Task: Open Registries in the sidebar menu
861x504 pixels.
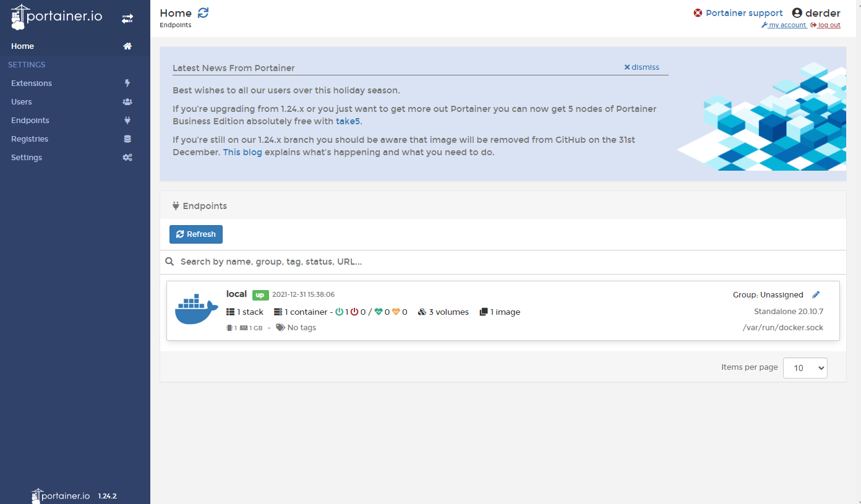Action: [x=75, y=139]
